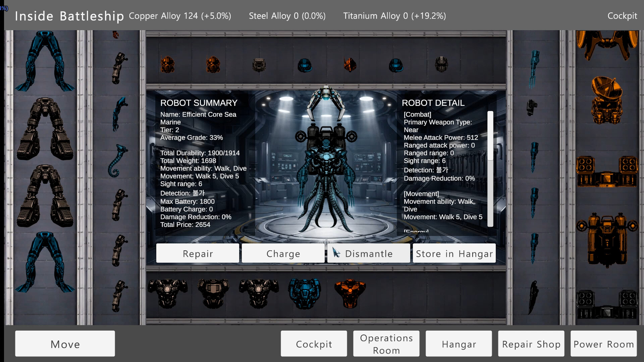Click the Repair button
This screenshot has height=362, width=644.
pyautogui.click(x=198, y=253)
